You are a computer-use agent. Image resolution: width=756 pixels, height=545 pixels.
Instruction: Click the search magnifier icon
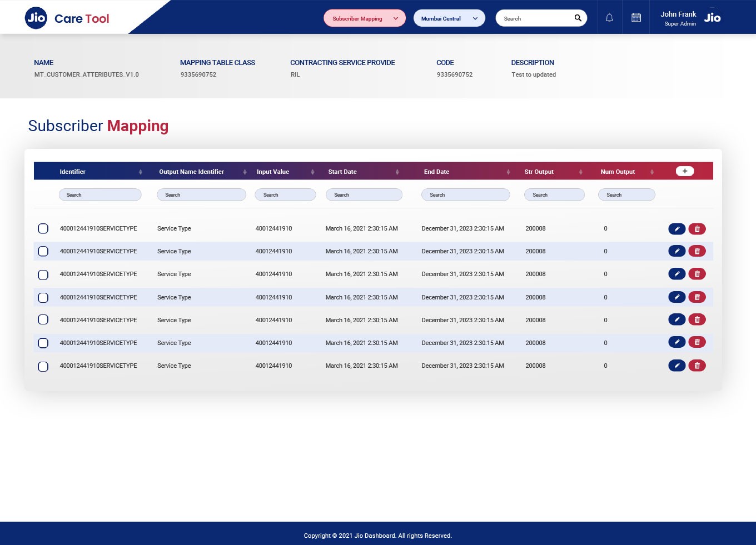pyautogui.click(x=578, y=18)
